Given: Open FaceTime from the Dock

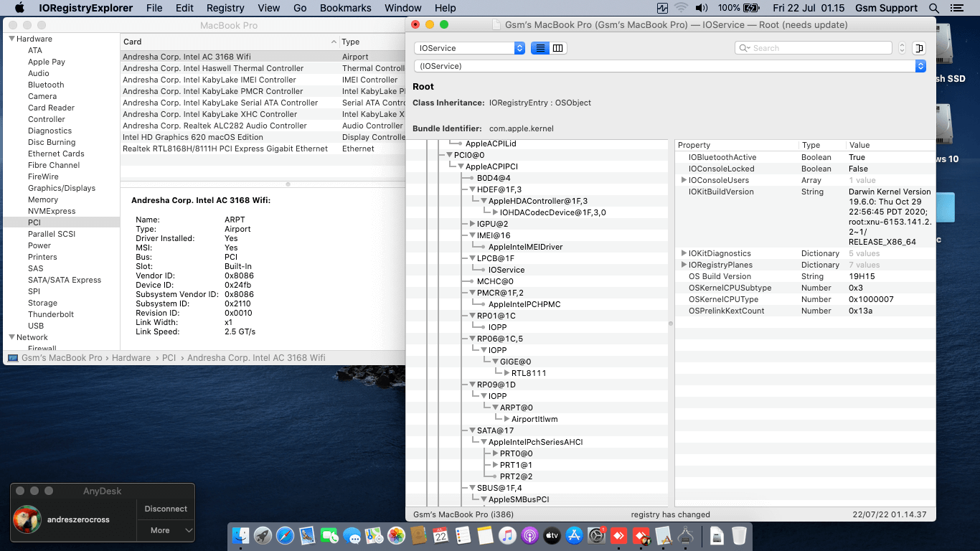Looking at the screenshot, I should 330,535.
